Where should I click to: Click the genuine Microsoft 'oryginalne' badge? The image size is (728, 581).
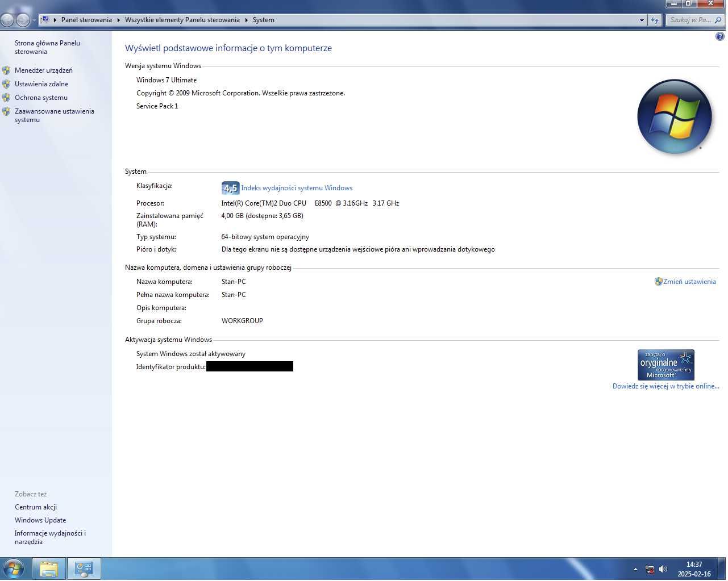[x=665, y=365]
